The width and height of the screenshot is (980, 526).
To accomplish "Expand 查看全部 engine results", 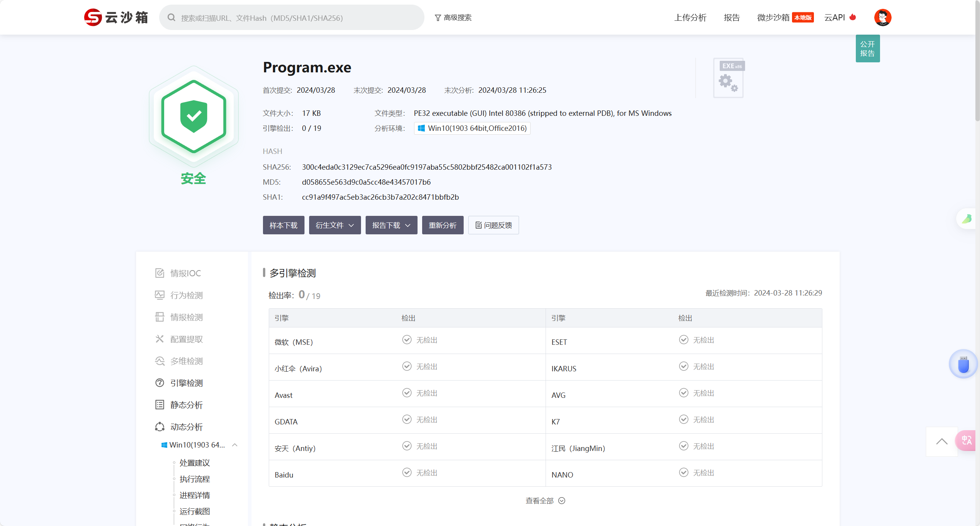I will (x=545, y=501).
